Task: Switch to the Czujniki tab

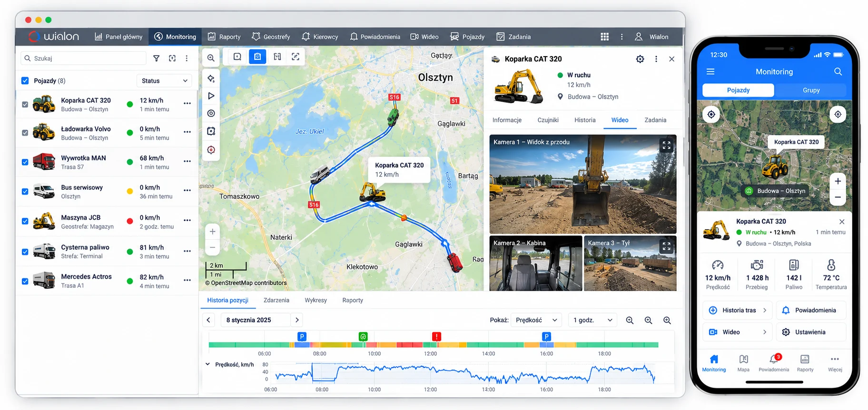Action: [x=548, y=120]
